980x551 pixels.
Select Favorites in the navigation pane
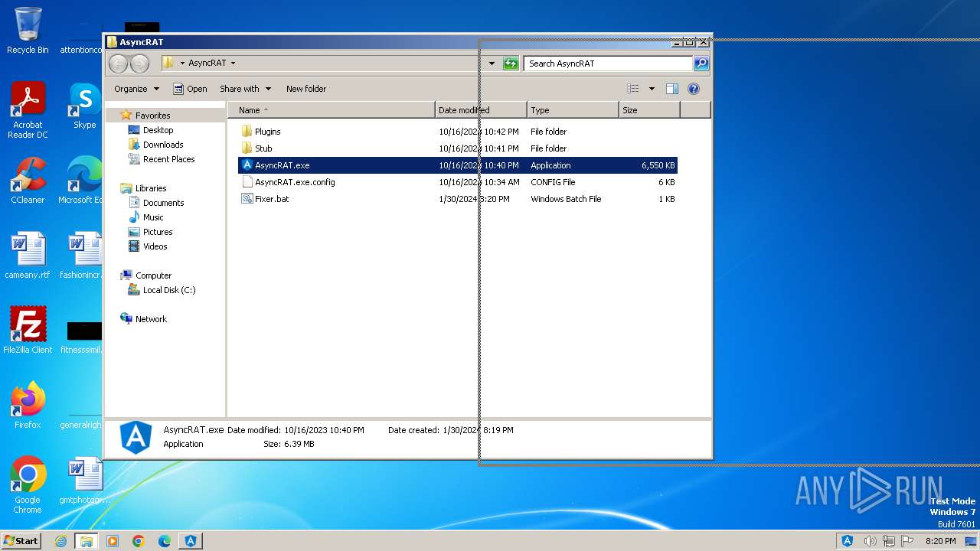point(152,116)
